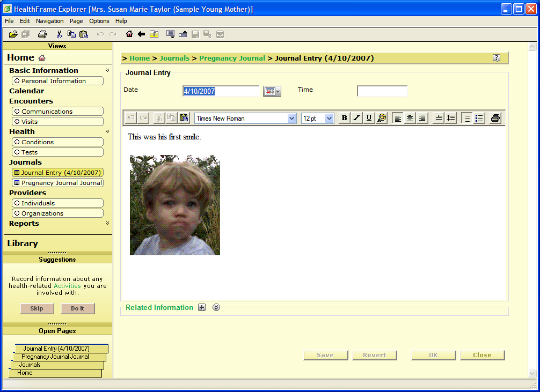
Task: Collapse the Health section chevron
Action: pyautogui.click(x=107, y=131)
